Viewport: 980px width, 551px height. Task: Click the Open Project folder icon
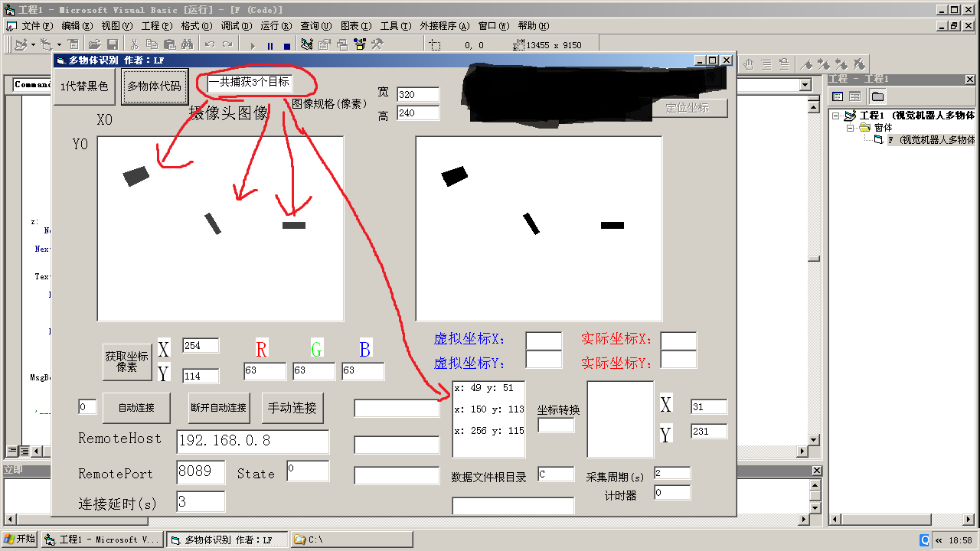95,45
